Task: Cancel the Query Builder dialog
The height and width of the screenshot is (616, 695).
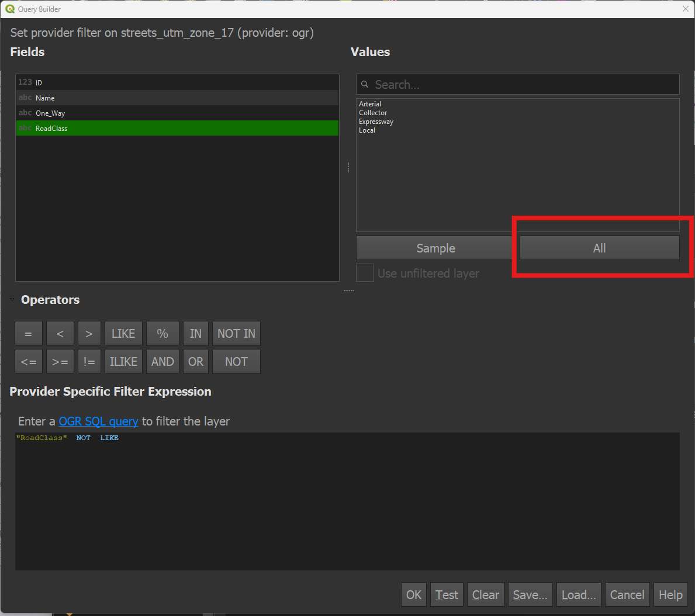Action: pos(627,595)
